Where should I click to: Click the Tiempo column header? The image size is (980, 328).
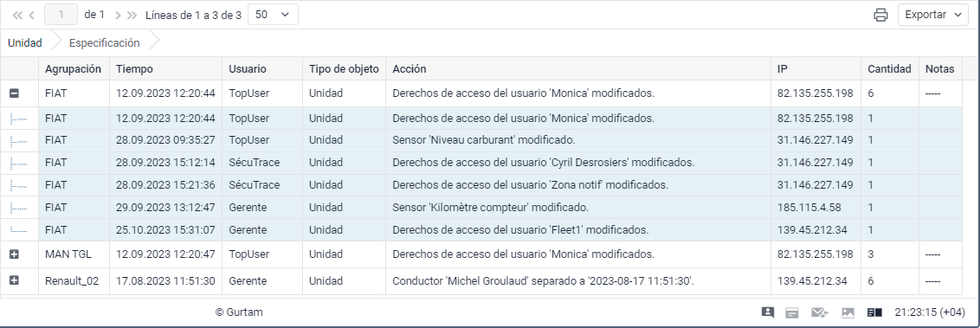(x=134, y=68)
